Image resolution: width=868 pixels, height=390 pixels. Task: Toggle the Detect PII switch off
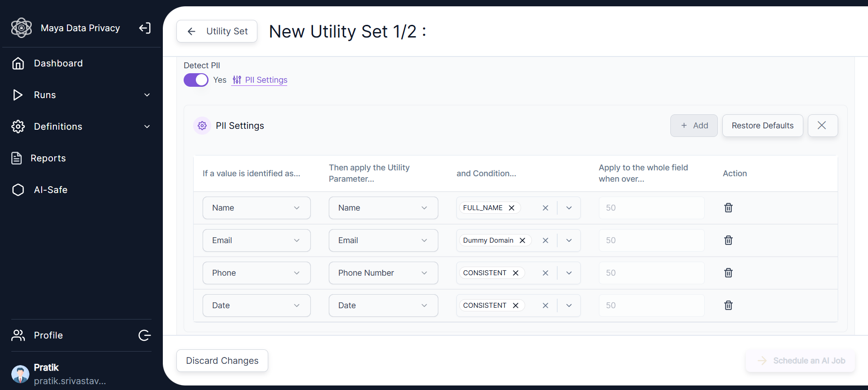[x=196, y=80]
